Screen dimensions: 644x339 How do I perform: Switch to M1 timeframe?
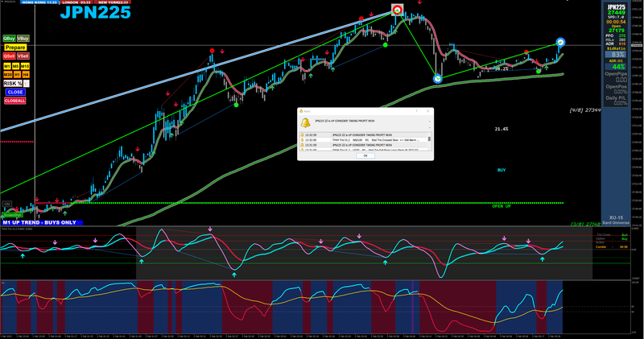pos(7,66)
